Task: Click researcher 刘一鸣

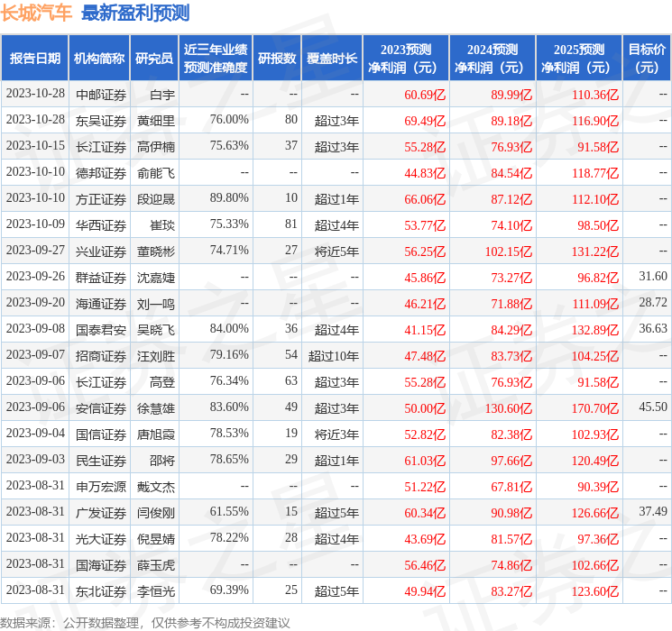Action: pyautogui.click(x=156, y=304)
